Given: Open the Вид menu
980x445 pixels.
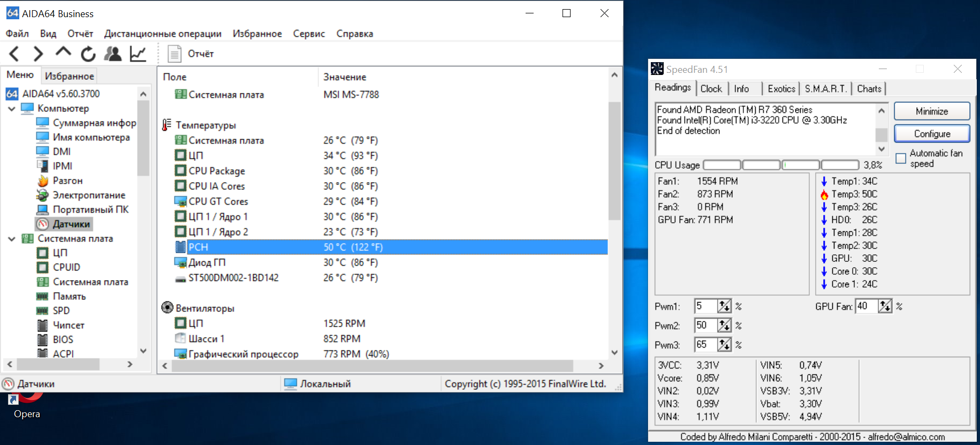Looking at the screenshot, I should 48,34.
